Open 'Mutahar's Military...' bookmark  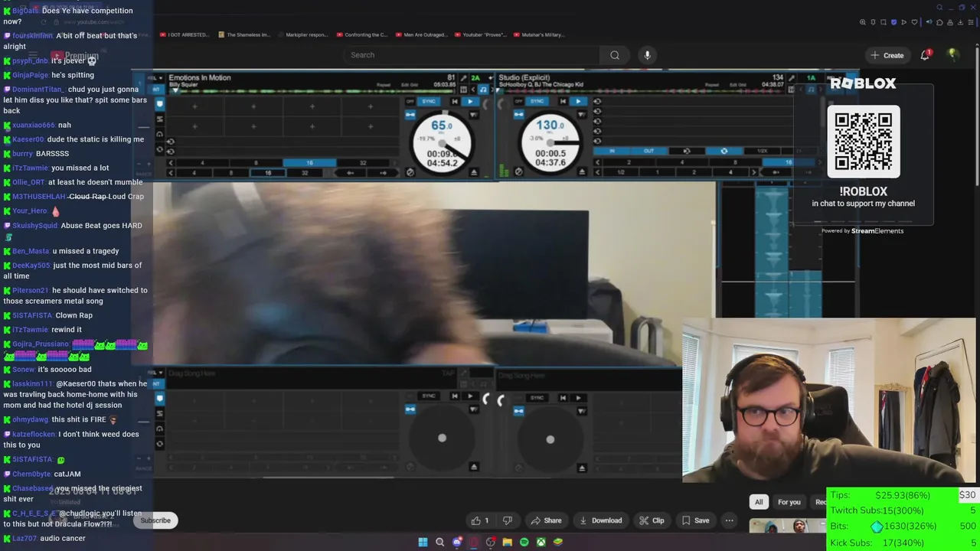(x=538, y=34)
